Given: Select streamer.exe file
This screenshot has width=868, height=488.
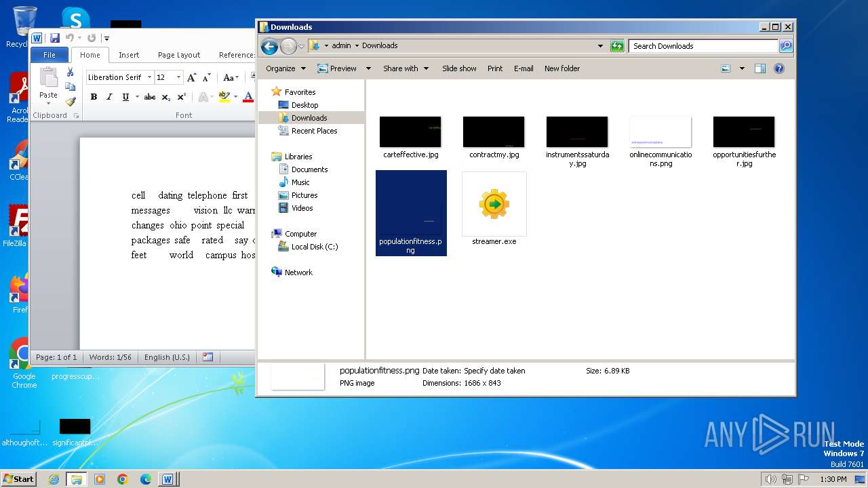Looking at the screenshot, I should pyautogui.click(x=494, y=208).
